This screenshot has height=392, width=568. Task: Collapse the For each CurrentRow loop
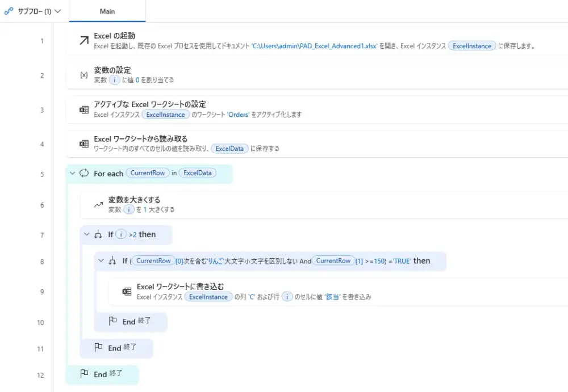72,174
